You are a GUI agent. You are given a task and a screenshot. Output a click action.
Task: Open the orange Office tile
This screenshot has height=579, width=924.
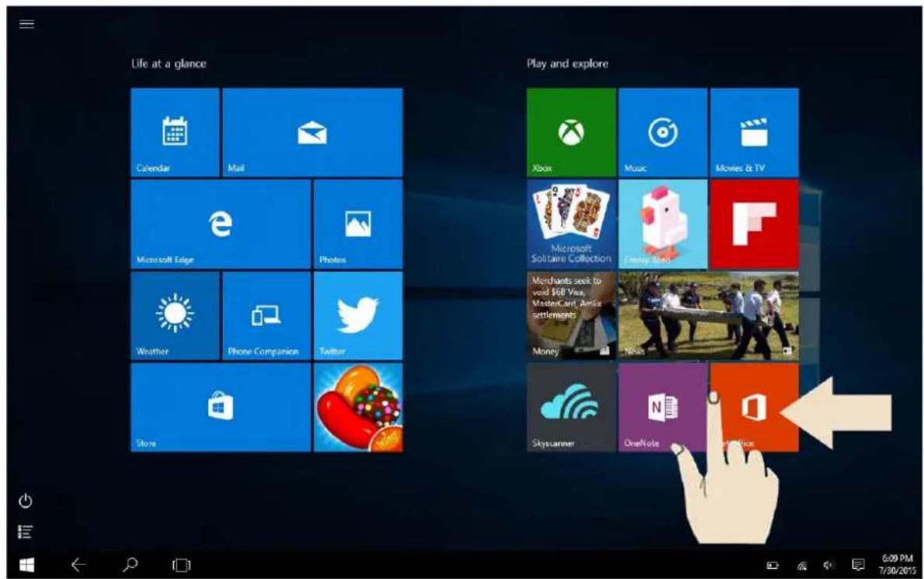(x=754, y=407)
